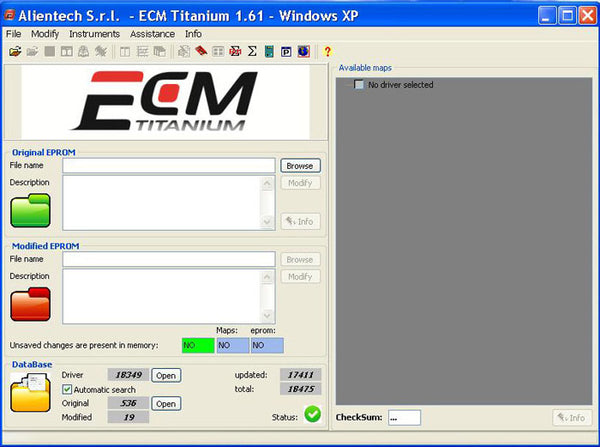
Task: Click the yellow DataBase folder icon
Action: click(x=30, y=395)
